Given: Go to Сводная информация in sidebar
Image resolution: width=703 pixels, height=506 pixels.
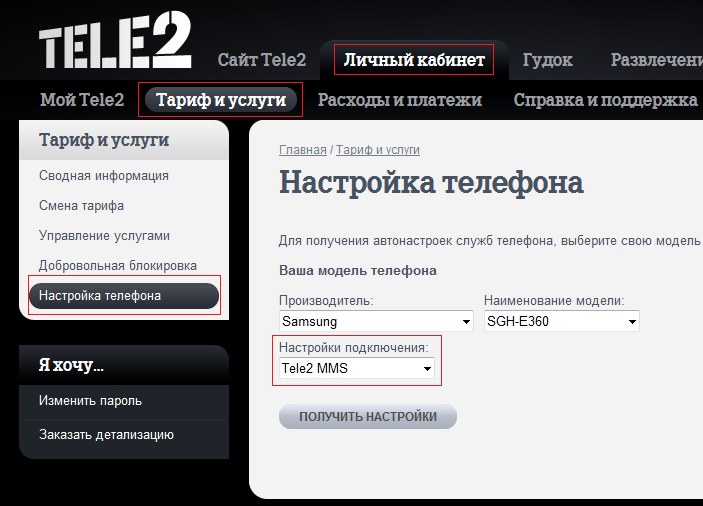Looking at the screenshot, I should pyautogui.click(x=103, y=176).
